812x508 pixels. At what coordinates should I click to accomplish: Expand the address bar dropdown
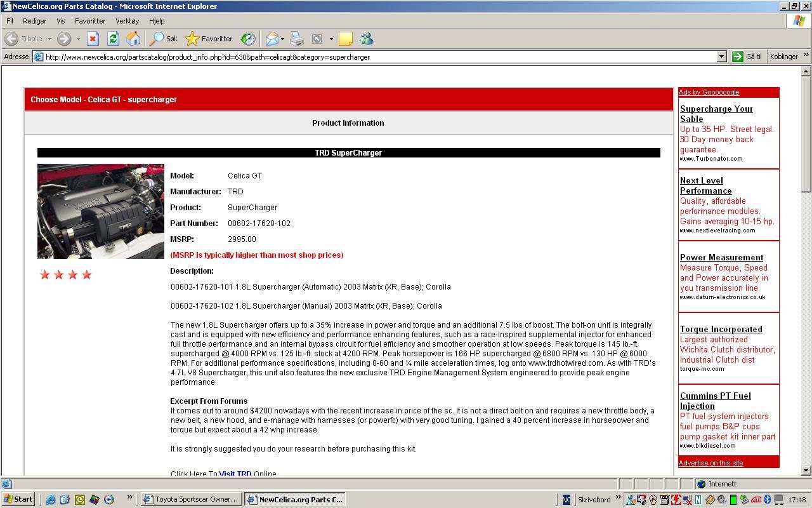tap(721, 57)
